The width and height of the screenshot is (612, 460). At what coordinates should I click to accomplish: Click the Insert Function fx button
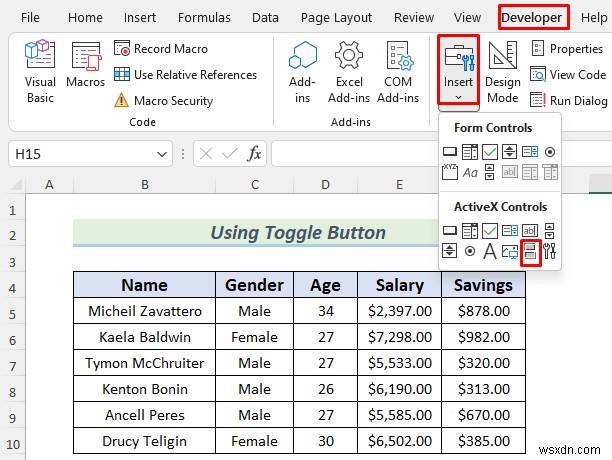(x=254, y=154)
